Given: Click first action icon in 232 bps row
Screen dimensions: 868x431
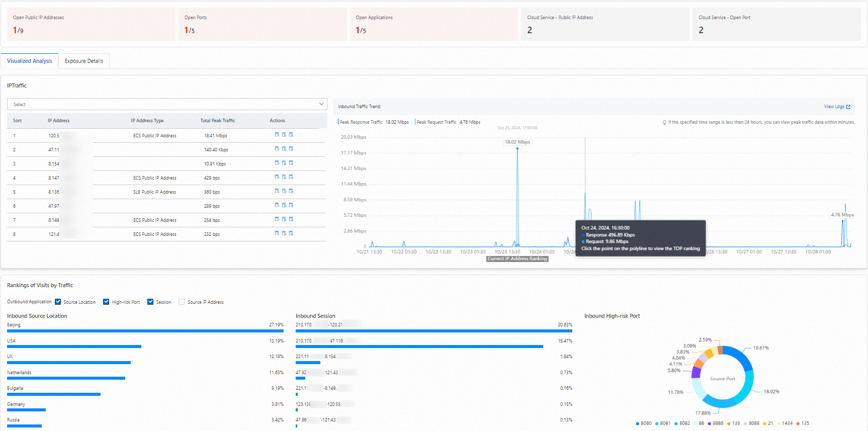Looking at the screenshot, I should tap(277, 233).
